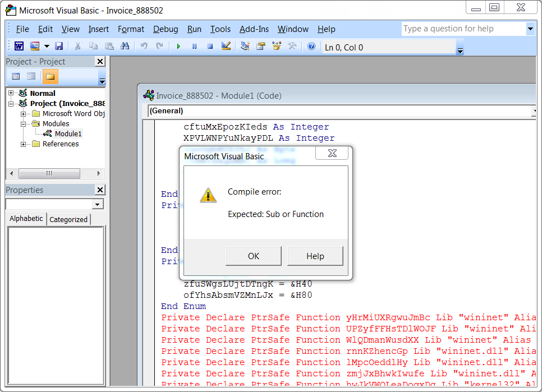This screenshot has height=392, width=542.
Task: Open the Insert menu
Action: click(99, 29)
